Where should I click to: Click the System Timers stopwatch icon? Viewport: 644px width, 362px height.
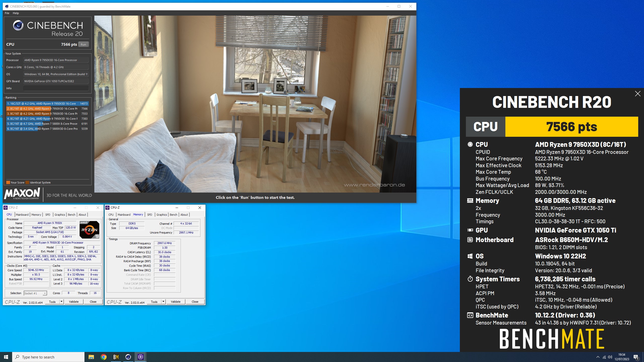pyautogui.click(x=470, y=279)
